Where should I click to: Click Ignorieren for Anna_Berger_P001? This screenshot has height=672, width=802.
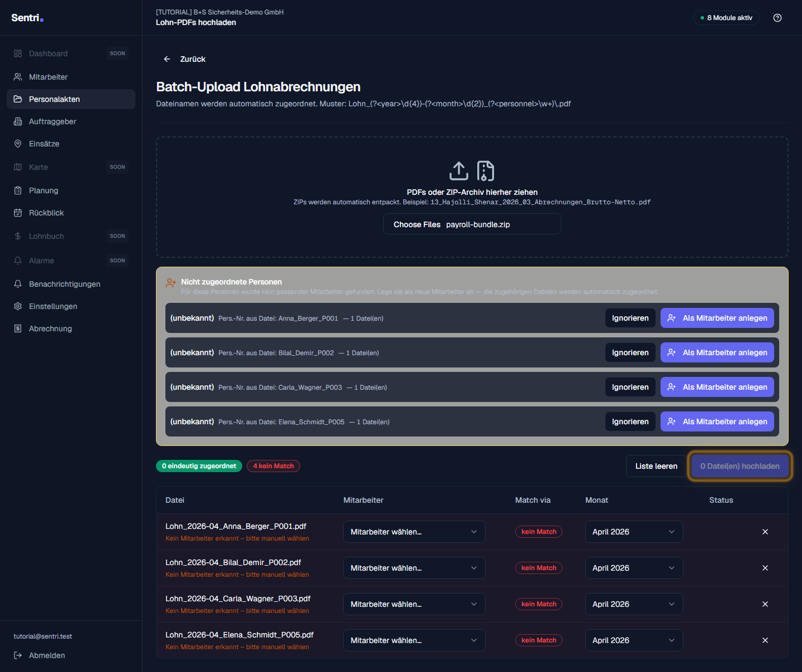tap(630, 318)
